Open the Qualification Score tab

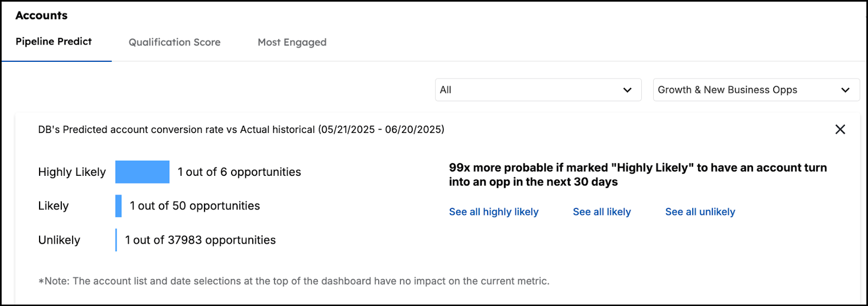tap(174, 42)
